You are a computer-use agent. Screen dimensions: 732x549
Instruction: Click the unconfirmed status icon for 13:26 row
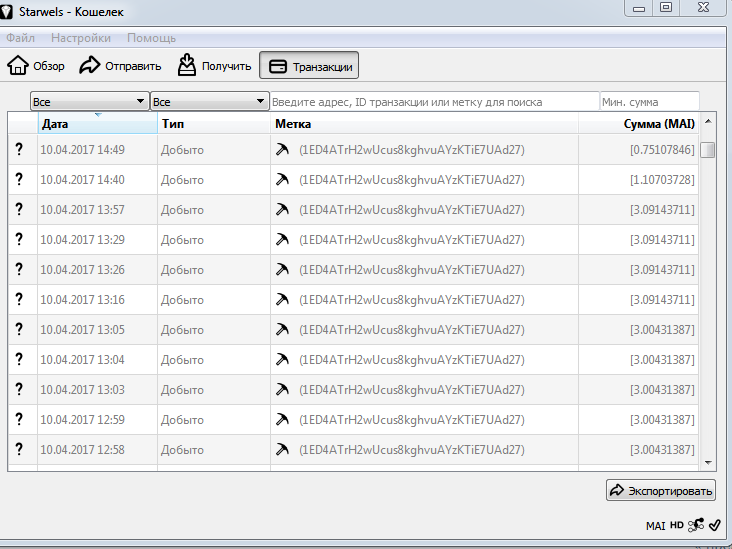(x=19, y=269)
